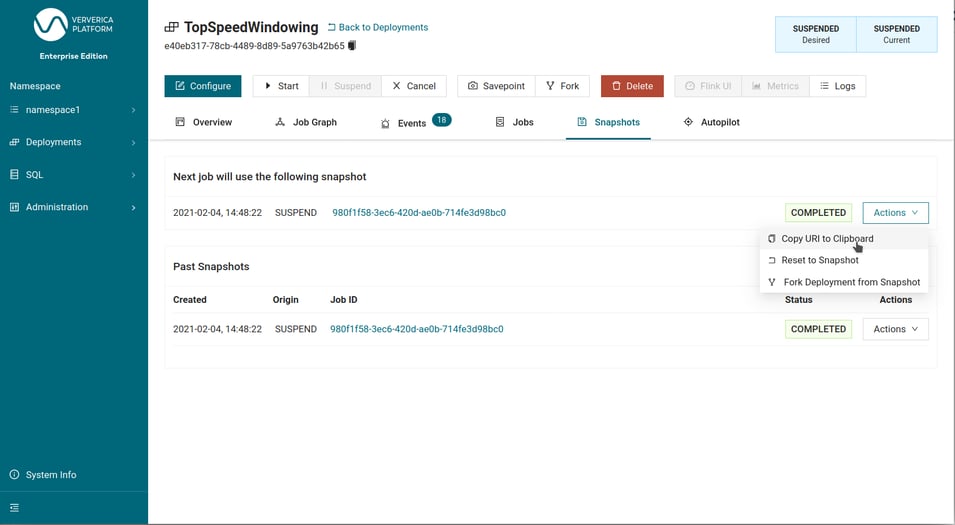Click the disabled Suspend button
The width and height of the screenshot is (955, 525).
point(345,86)
